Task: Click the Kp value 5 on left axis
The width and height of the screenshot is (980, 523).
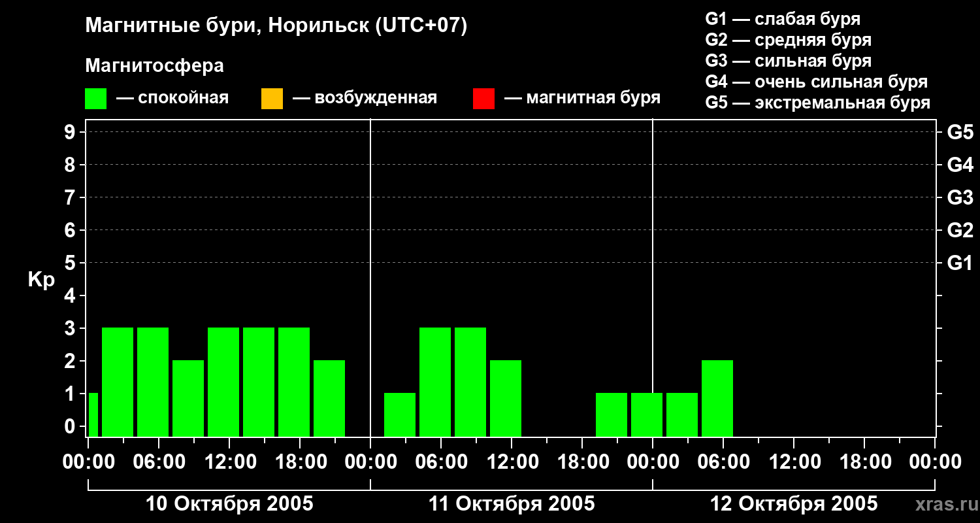Action: click(x=71, y=263)
